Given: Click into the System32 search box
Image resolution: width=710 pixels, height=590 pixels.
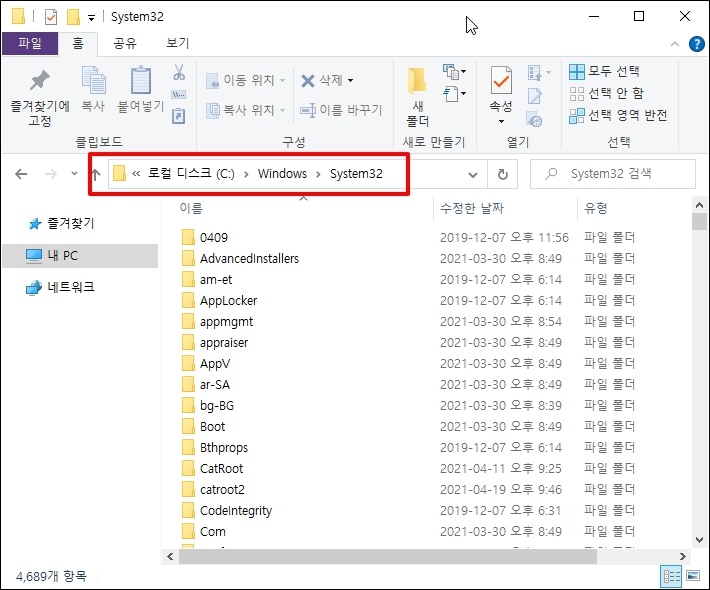Looking at the screenshot, I should click(x=613, y=174).
